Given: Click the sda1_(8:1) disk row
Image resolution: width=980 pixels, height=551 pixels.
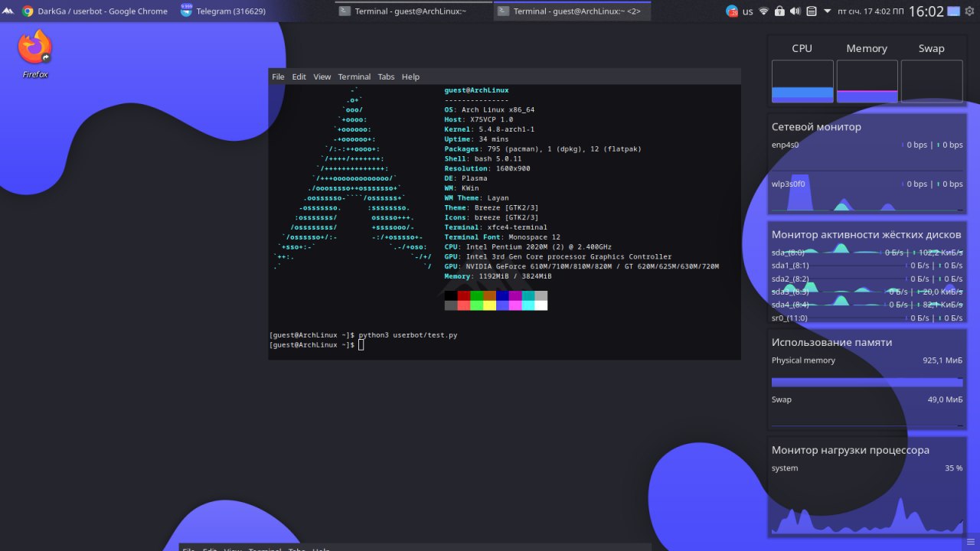Looking at the screenshot, I should (867, 266).
